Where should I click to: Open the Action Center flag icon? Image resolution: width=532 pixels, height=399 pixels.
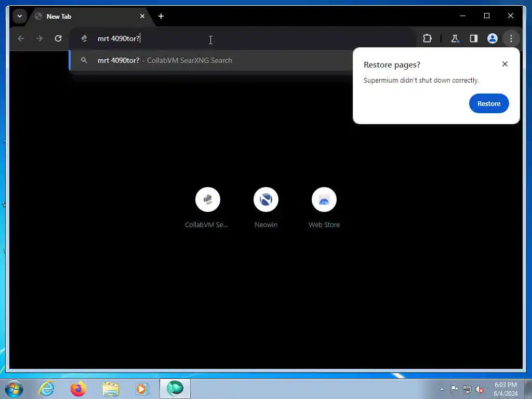(x=454, y=389)
